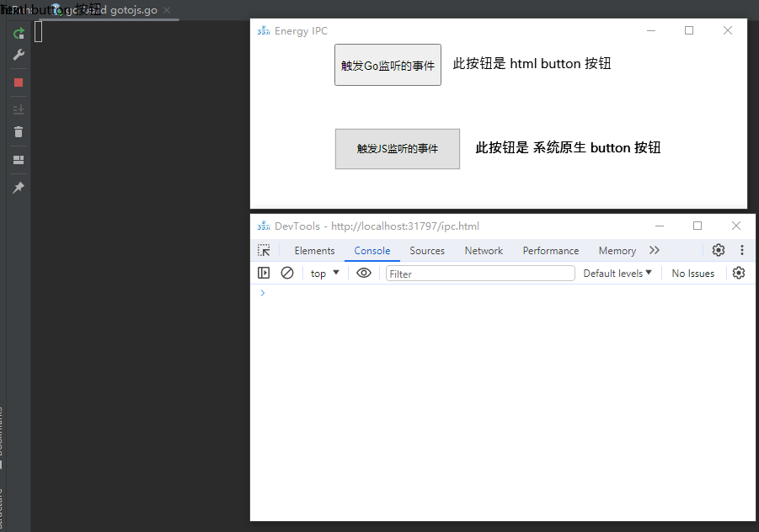Clear output with the trash can icon

[x=19, y=131]
